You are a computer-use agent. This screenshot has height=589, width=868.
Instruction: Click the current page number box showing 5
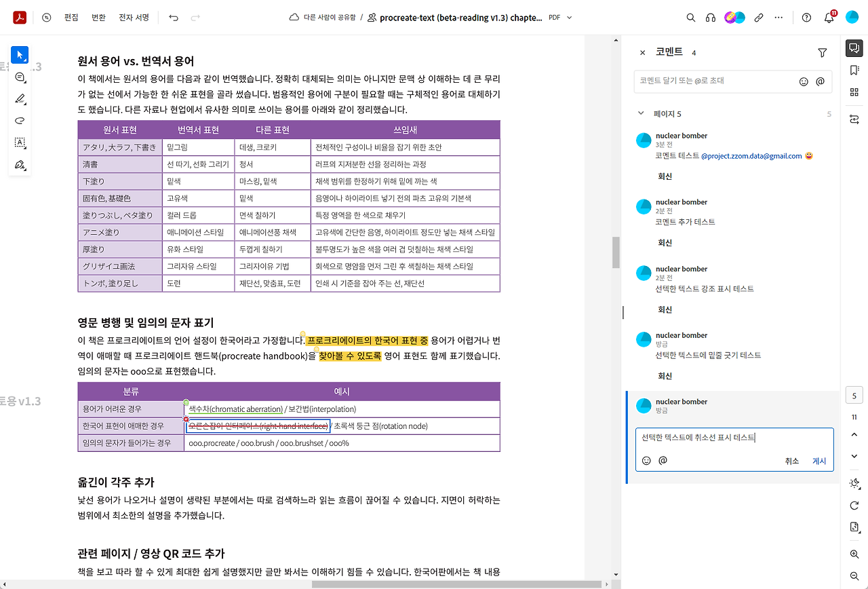(854, 396)
